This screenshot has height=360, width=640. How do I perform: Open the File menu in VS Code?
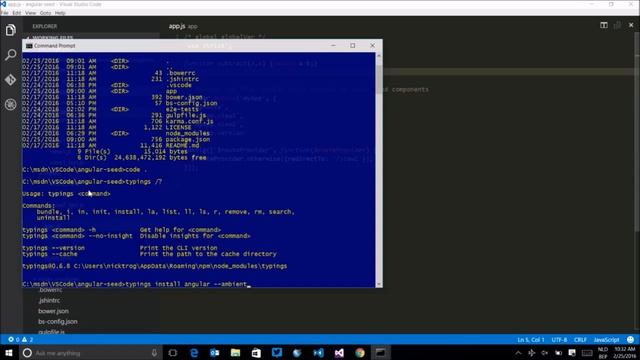click(4, 13)
